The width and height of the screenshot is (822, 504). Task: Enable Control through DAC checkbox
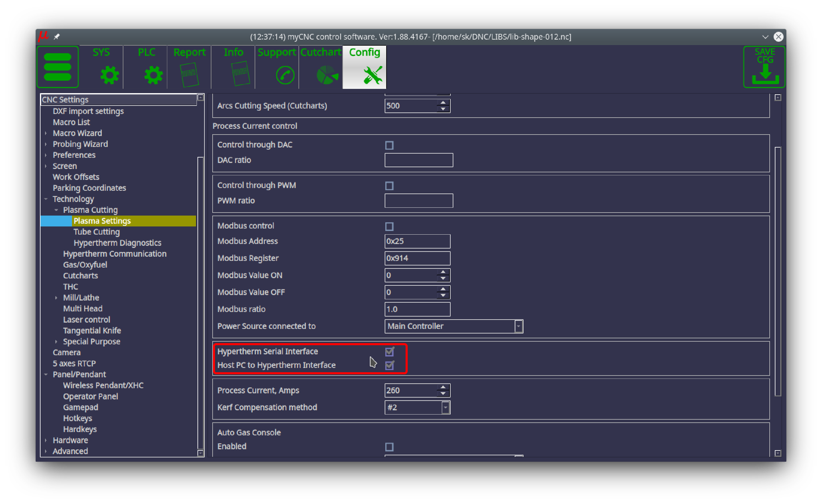click(389, 145)
